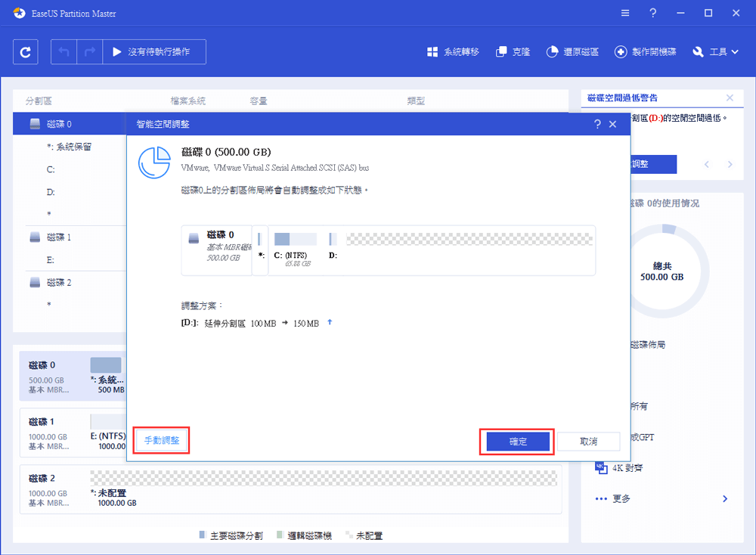This screenshot has width=756, height=555.
Task: Select E: row in partition list
Action: (70, 260)
